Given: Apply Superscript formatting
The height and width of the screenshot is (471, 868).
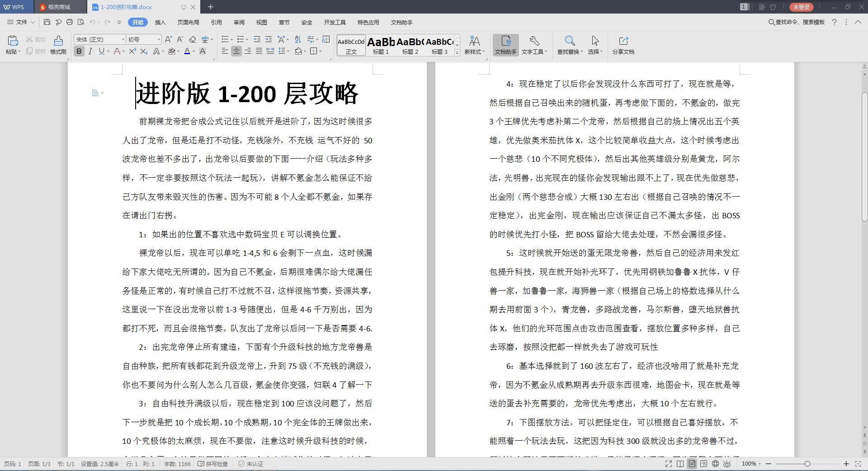Looking at the screenshot, I should point(132,51).
